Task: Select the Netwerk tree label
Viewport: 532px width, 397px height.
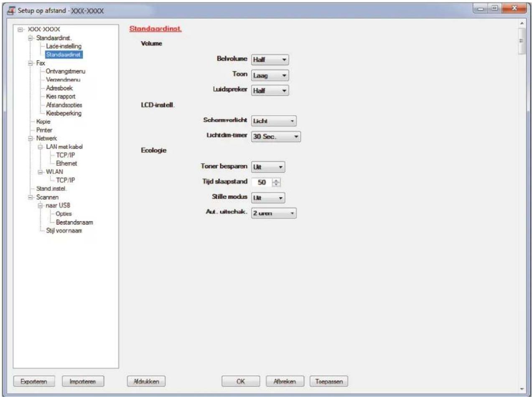Action: pos(46,138)
